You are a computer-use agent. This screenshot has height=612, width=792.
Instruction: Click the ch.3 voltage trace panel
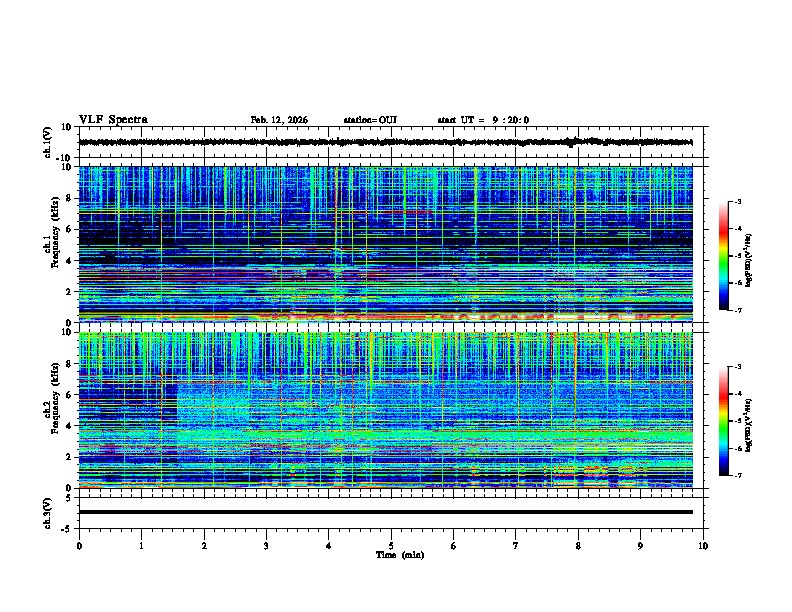(391, 513)
